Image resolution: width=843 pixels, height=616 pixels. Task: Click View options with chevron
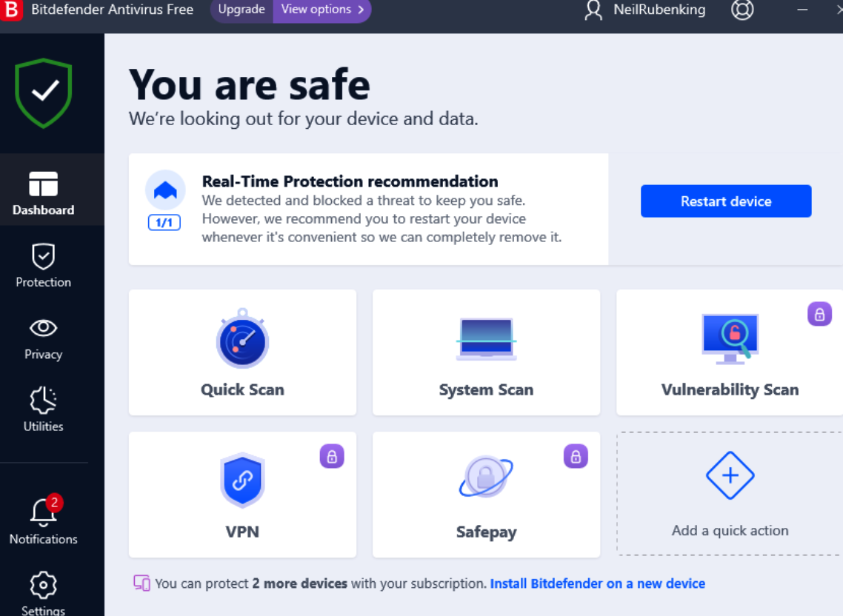pos(322,10)
